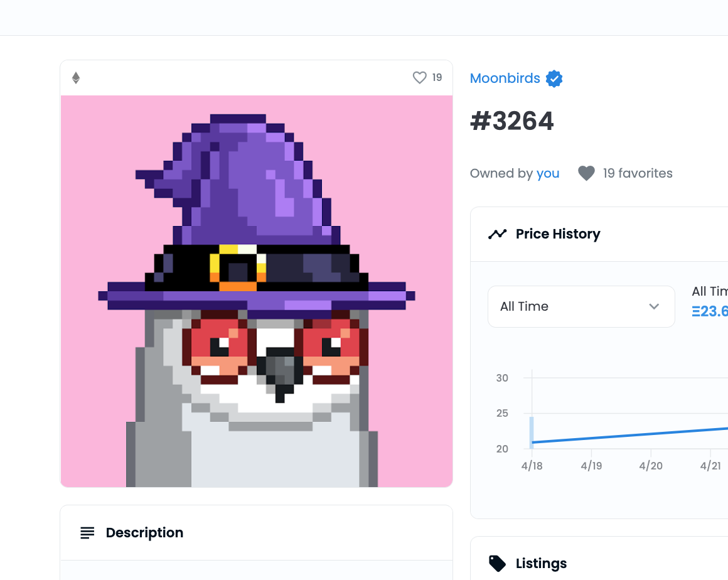This screenshot has width=728, height=580.
Task: Click the 25 value on the price axis
Action: pyautogui.click(x=502, y=413)
